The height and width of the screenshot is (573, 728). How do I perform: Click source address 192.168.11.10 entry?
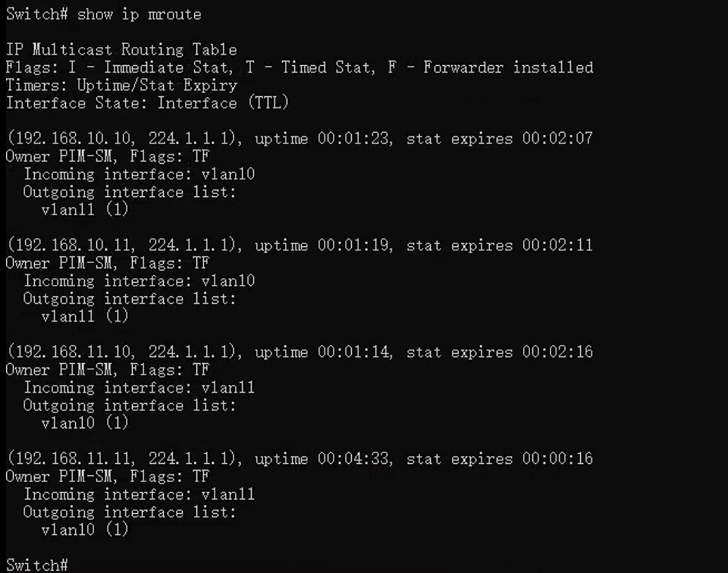[71, 352]
